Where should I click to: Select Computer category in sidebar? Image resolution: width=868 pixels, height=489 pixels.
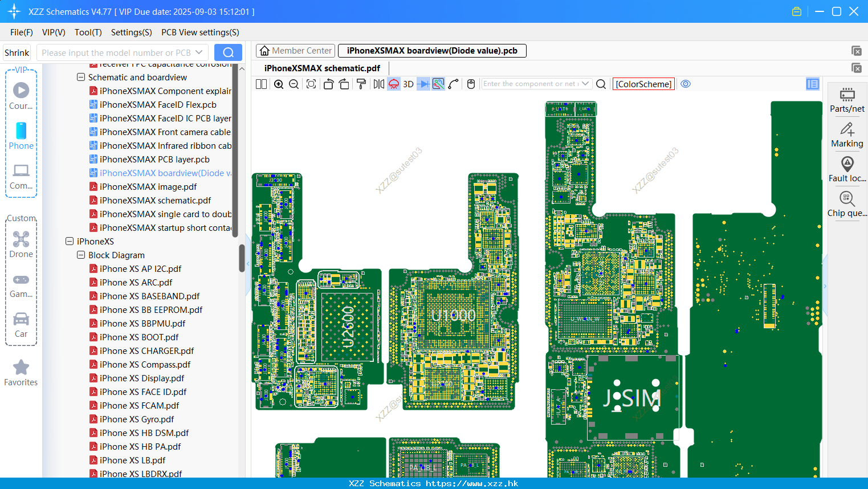pyautogui.click(x=21, y=176)
